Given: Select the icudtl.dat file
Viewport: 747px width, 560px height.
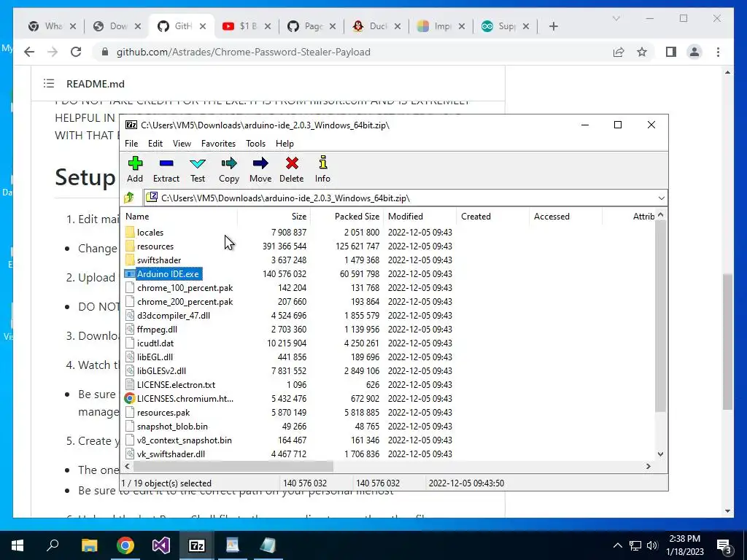Looking at the screenshot, I should 155,343.
